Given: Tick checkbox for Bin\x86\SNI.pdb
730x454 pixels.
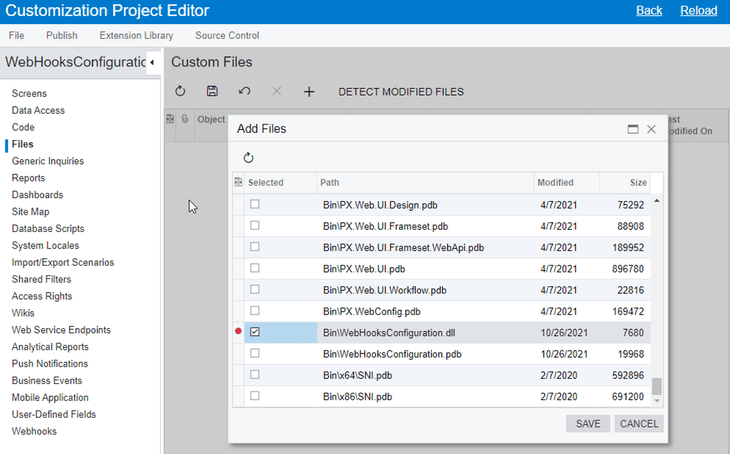Looking at the screenshot, I should point(255,396).
